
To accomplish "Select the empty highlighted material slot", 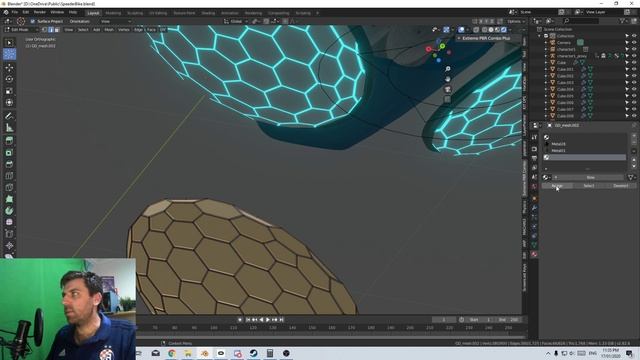I will 584,157.
